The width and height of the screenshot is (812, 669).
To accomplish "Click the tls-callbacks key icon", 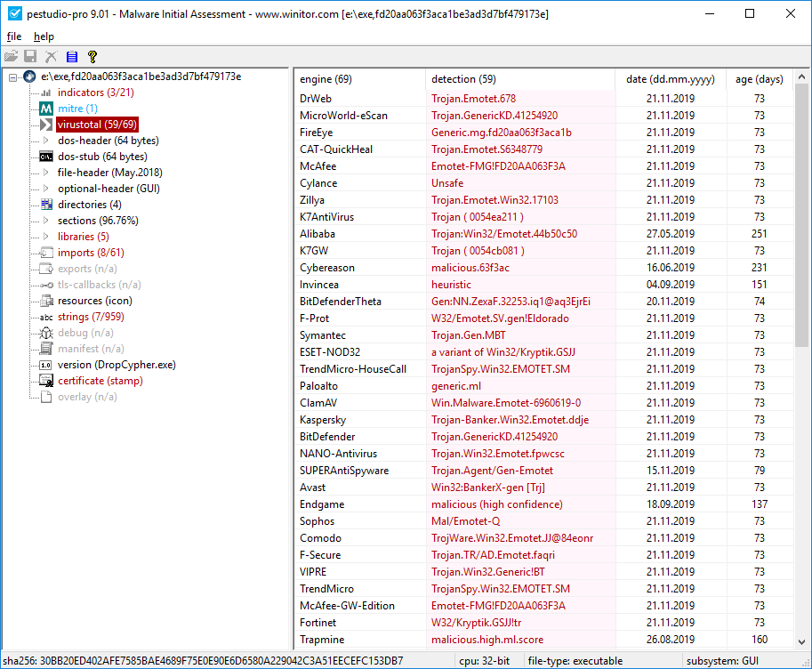I will pyautogui.click(x=46, y=285).
